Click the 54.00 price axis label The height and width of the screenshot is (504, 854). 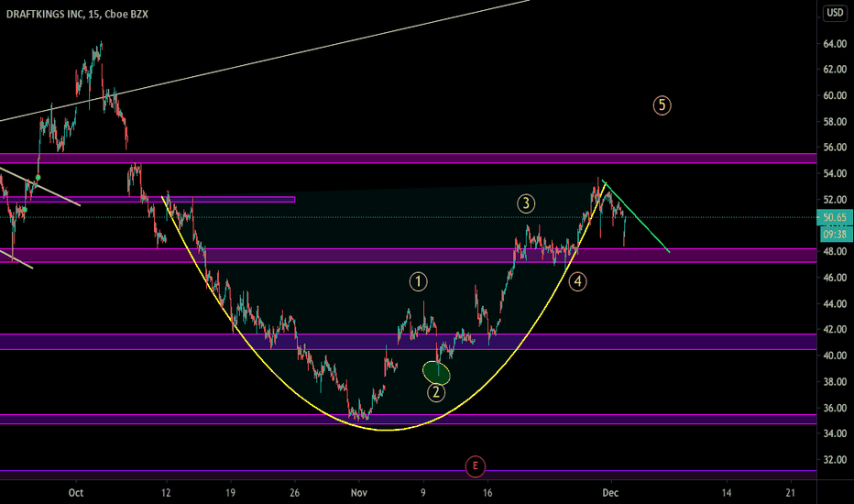point(835,173)
